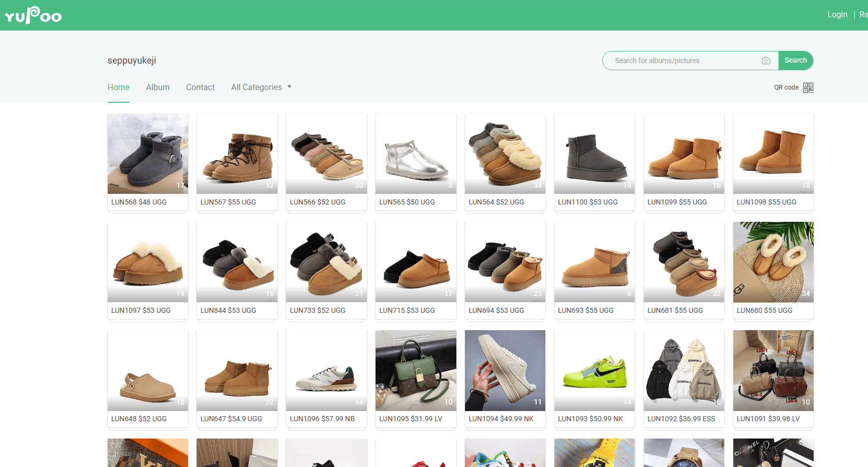Click the 'LUN693 $55 UGG' title text

point(586,310)
